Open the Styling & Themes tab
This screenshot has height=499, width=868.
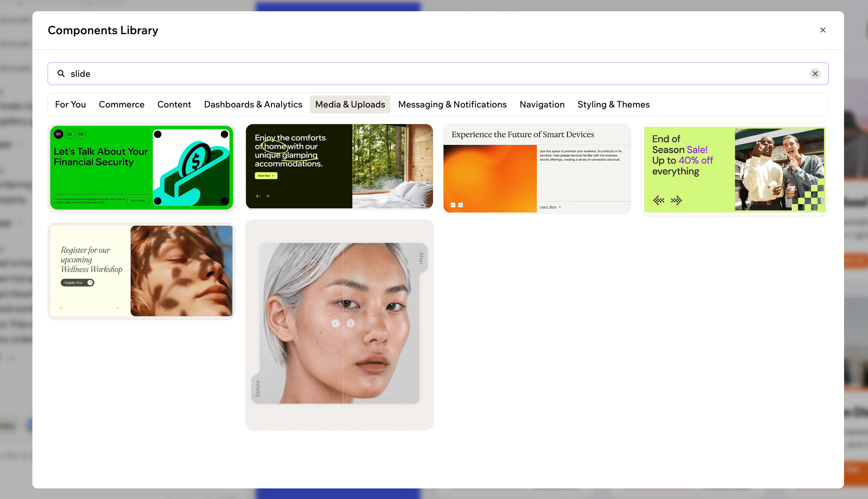click(613, 104)
